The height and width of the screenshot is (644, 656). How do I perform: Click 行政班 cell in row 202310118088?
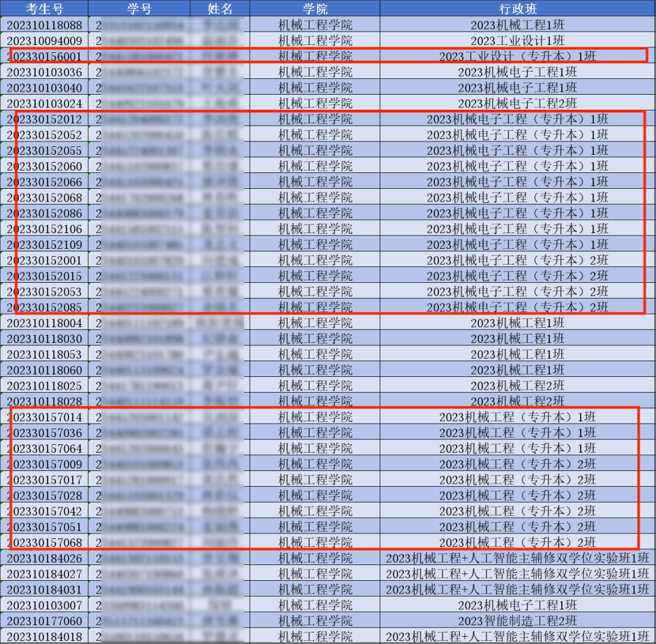point(518,25)
